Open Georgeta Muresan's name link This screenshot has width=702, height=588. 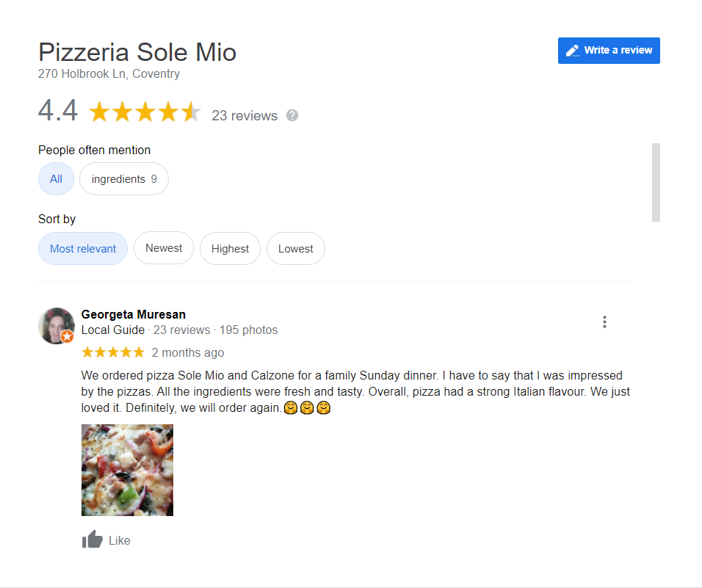pos(134,315)
